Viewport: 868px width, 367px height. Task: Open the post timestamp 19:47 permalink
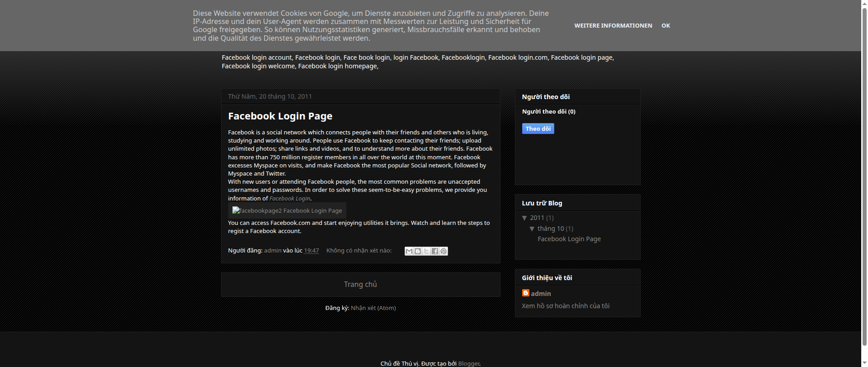(x=311, y=251)
